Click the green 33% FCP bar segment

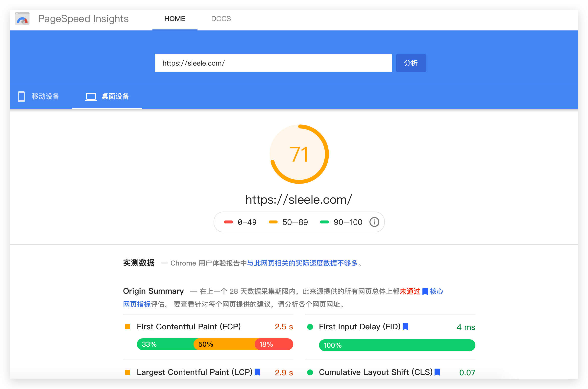(165, 344)
